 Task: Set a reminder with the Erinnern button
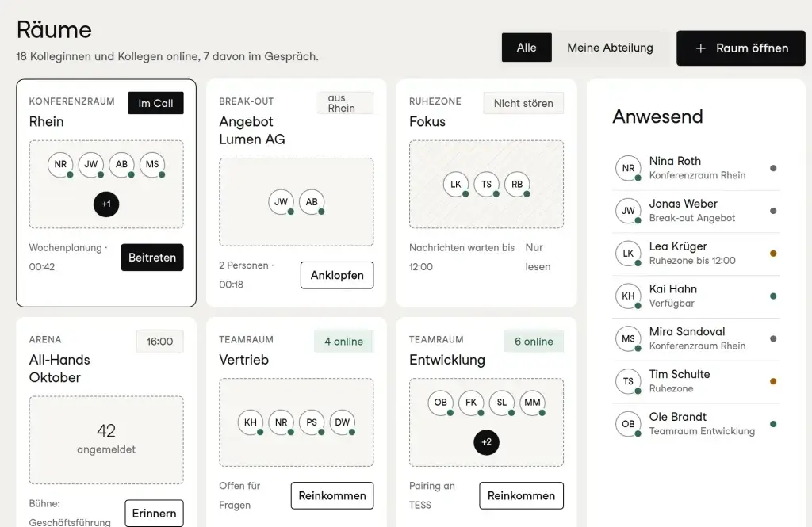tap(154, 513)
